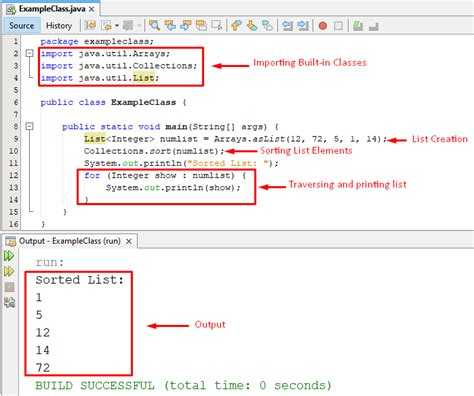474x396 pixels.
Task: Click the output value '14'
Action: point(43,350)
